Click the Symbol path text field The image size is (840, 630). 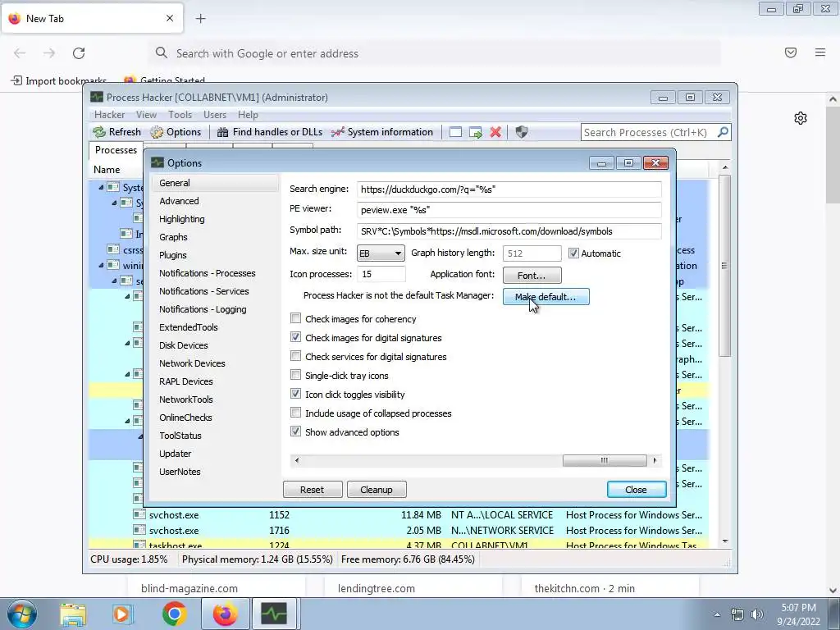pyautogui.click(x=509, y=231)
